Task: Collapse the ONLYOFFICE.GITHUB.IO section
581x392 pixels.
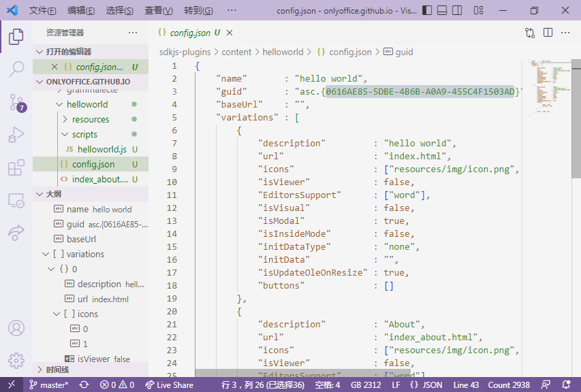Action: pyautogui.click(x=40, y=82)
